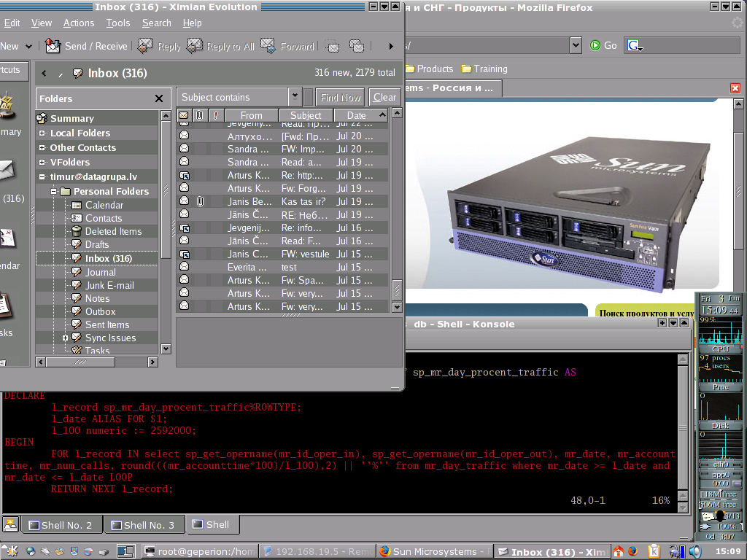747x560 pixels.
Task: Sort messages by attachment column
Action: tap(200, 115)
